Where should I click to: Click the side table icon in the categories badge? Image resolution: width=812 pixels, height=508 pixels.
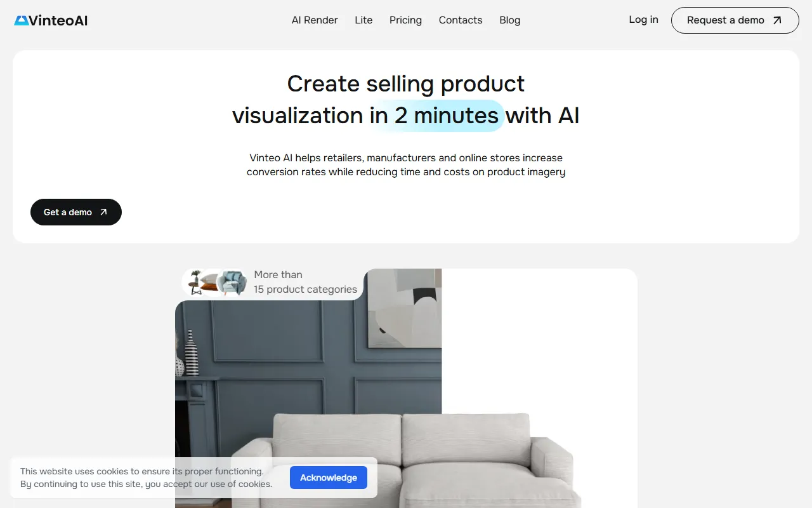coord(195,282)
